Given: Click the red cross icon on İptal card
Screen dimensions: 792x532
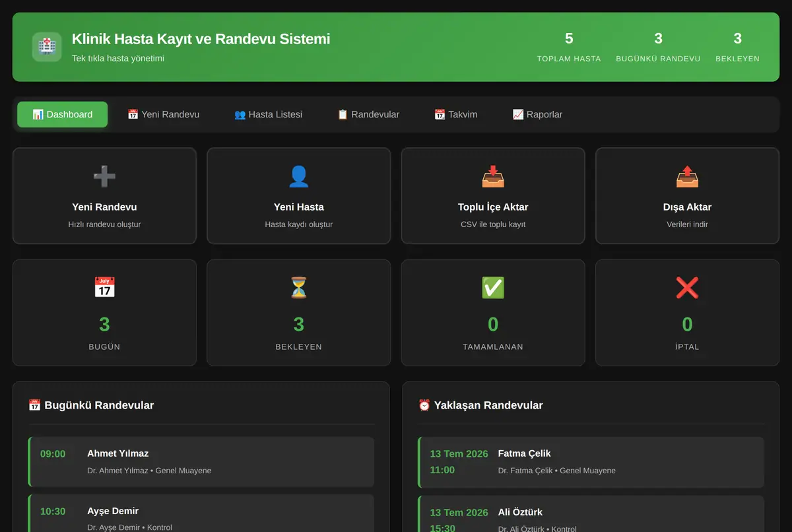Looking at the screenshot, I should coord(687,288).
